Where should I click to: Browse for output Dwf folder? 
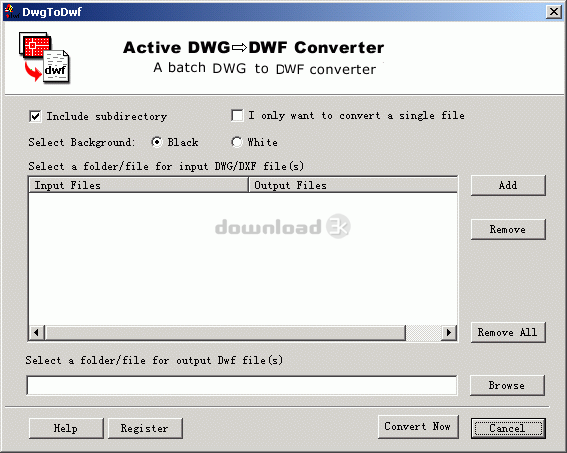tap(507, 385)
